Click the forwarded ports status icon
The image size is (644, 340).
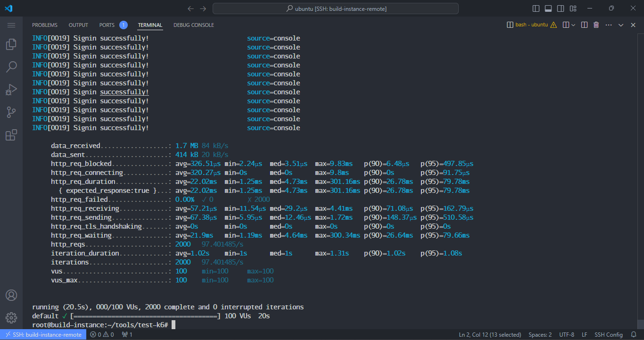pyautogui.click(x=127, y=334)
